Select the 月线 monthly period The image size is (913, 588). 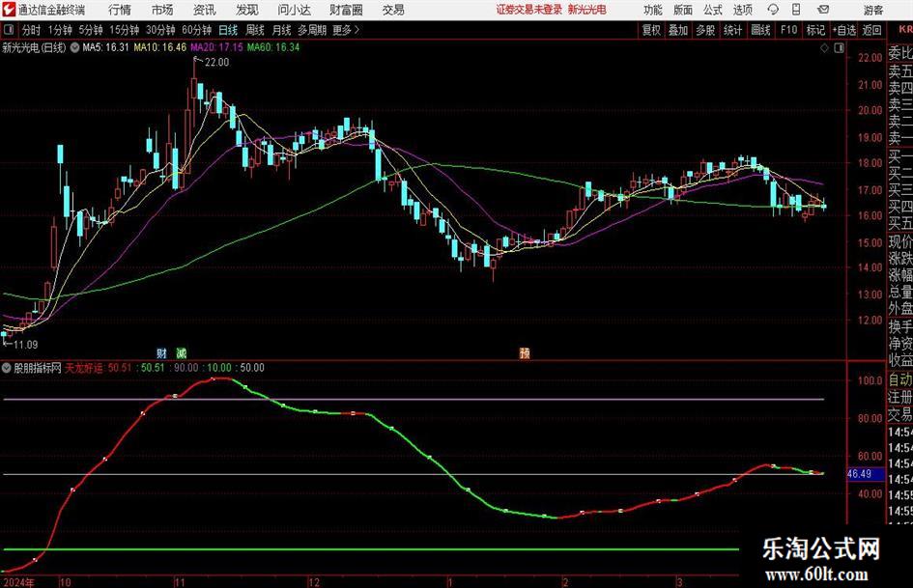click(282, 30)
